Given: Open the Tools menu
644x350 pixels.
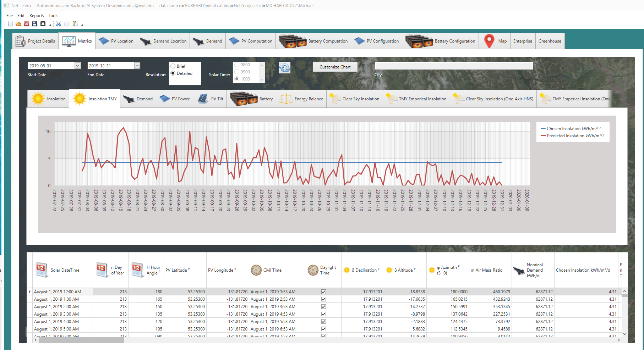Looking at the screenshot, I should click(54, 16).
